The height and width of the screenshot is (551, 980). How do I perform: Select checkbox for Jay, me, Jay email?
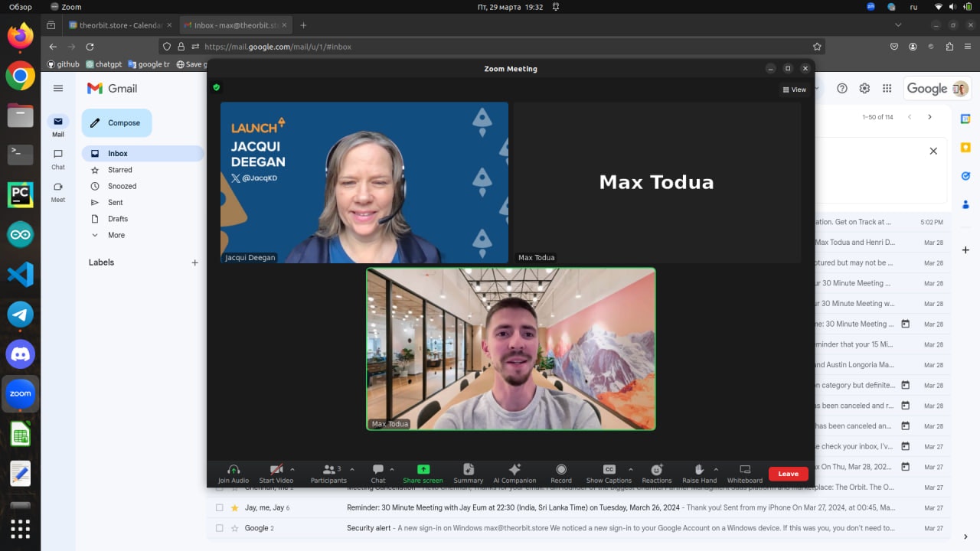coord(220,507)
